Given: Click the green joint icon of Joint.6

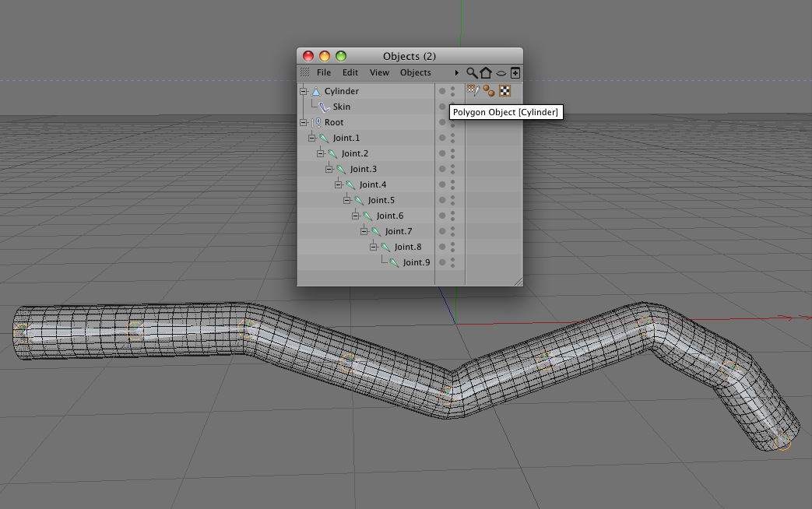Looking at the screenshot, I should point(367,216).
